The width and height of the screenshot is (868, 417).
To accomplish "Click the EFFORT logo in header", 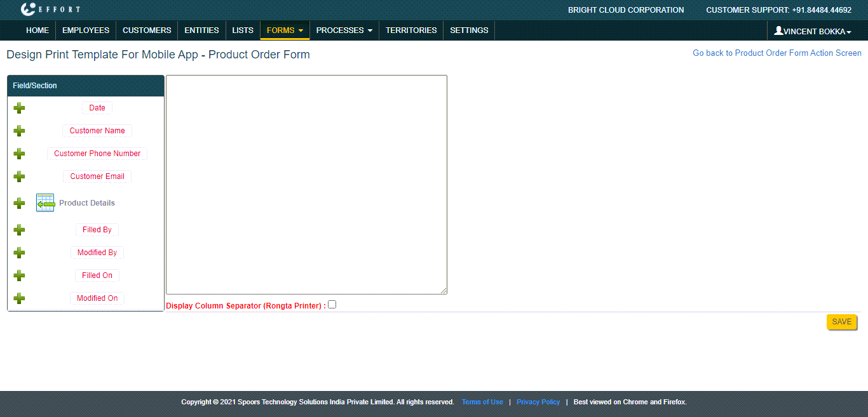I will (50, 10).
